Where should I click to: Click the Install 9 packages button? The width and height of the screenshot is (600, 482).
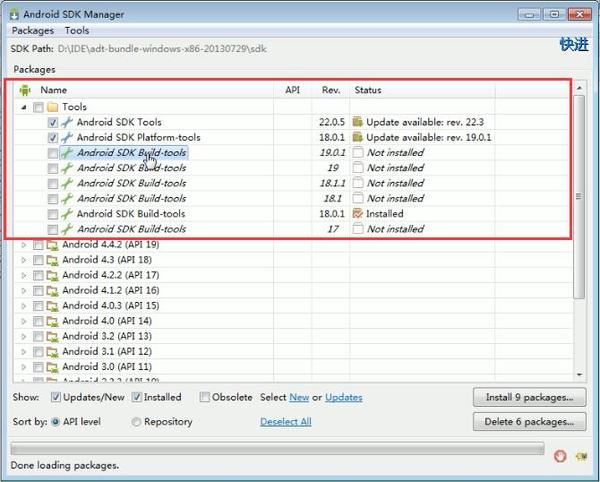[x=529, y=397]
